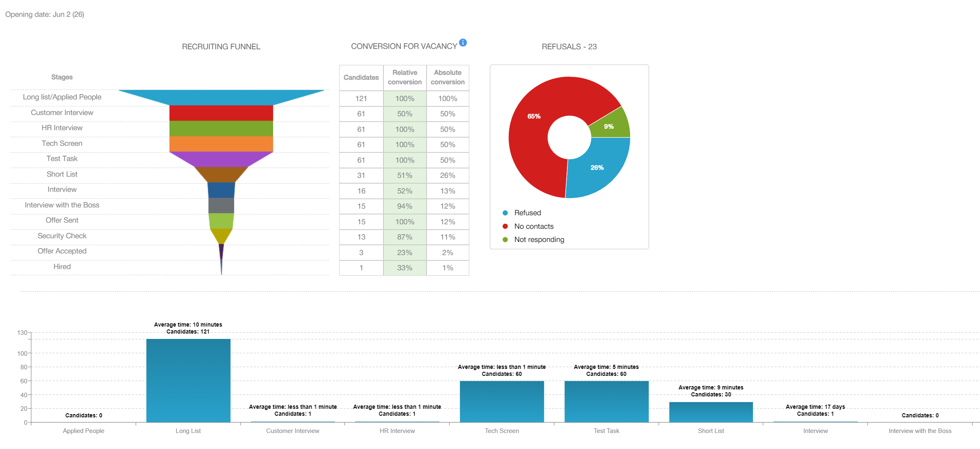Image resolution: width=980 pixels, height=449 pixels.
Task: Click the Relative conversion column header
Action: click(x=404, y=77)
